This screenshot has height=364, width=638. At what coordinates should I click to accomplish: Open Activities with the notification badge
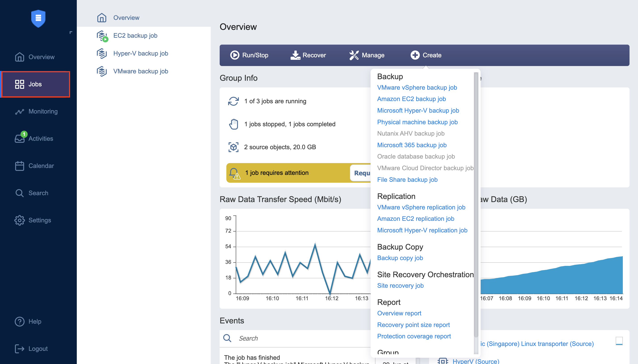tap(20, 138)
